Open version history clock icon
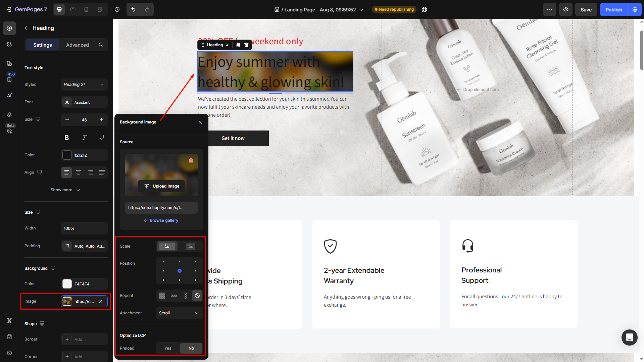Screen dimensions: 644x362 click(117, 9)
